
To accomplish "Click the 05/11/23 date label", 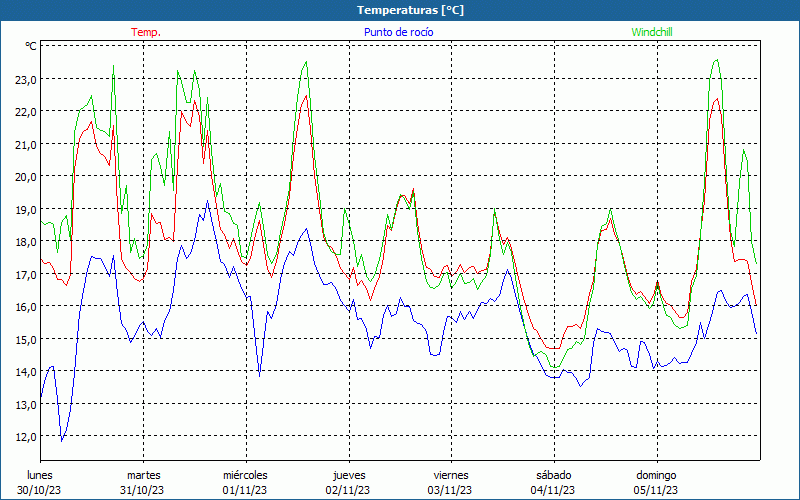I will coord(656,490).
